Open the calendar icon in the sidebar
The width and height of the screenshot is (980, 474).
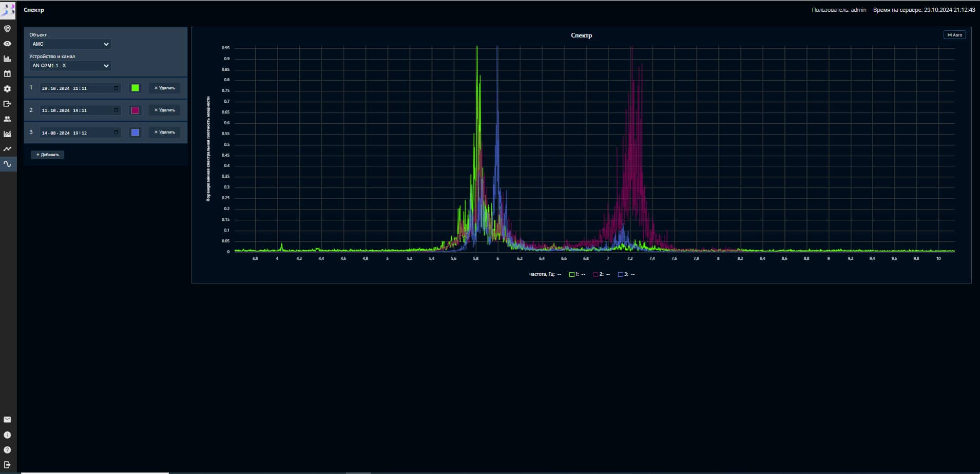pyautogui.click(x=7, y=73)
